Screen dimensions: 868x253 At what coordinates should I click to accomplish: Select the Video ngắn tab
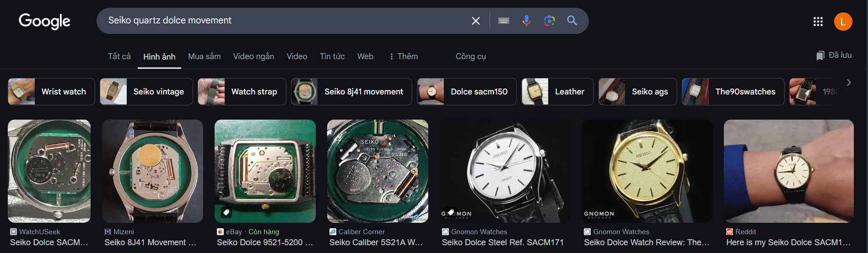point(253,56)
